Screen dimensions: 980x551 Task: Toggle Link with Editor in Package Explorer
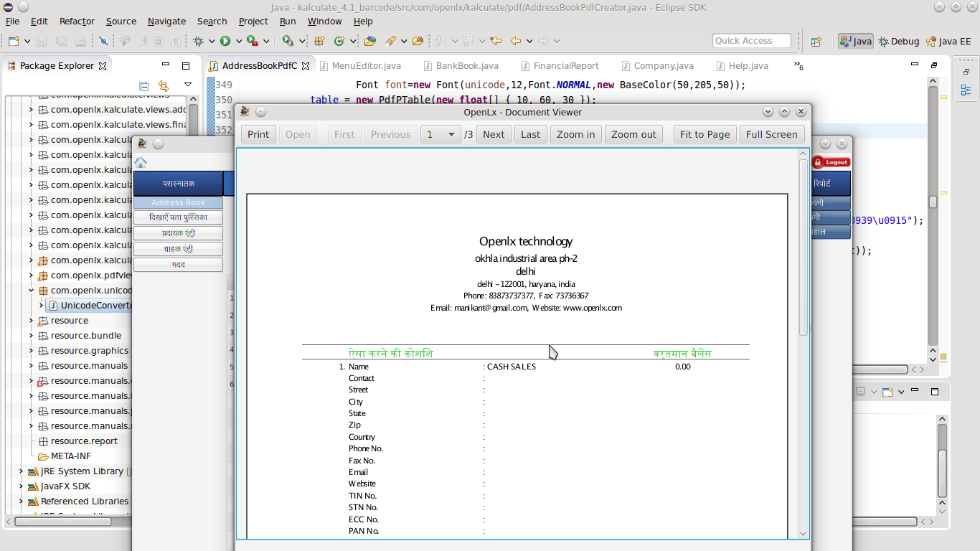[x=164, y=85]
